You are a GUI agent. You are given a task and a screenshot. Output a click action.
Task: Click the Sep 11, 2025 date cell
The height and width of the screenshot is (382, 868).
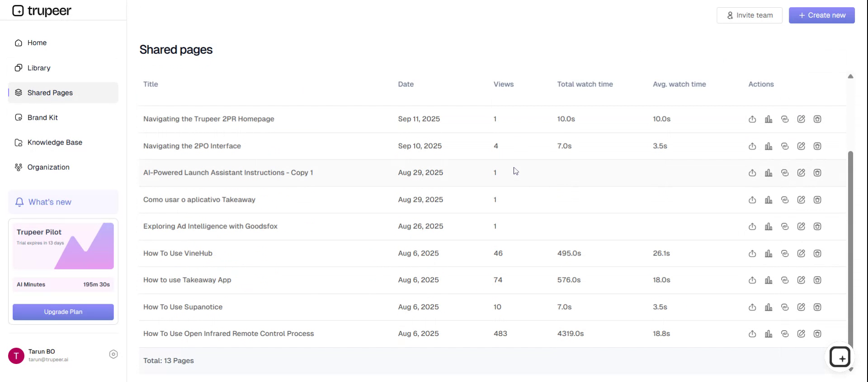pos(419,119)
